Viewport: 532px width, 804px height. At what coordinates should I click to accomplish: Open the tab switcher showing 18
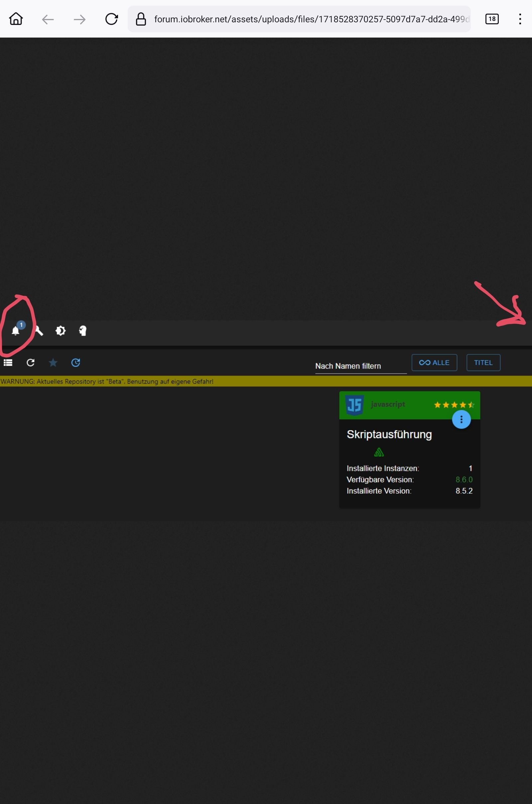pos(492,19)
